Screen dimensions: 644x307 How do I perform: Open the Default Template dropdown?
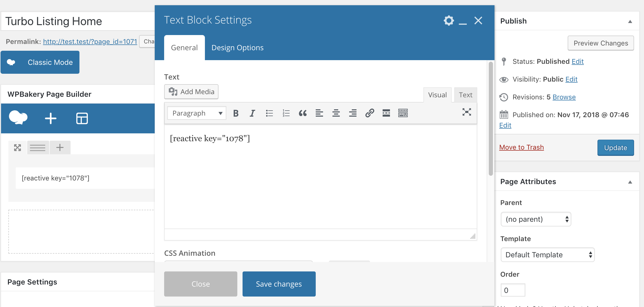pyautogui.click(x=548, y=255)
